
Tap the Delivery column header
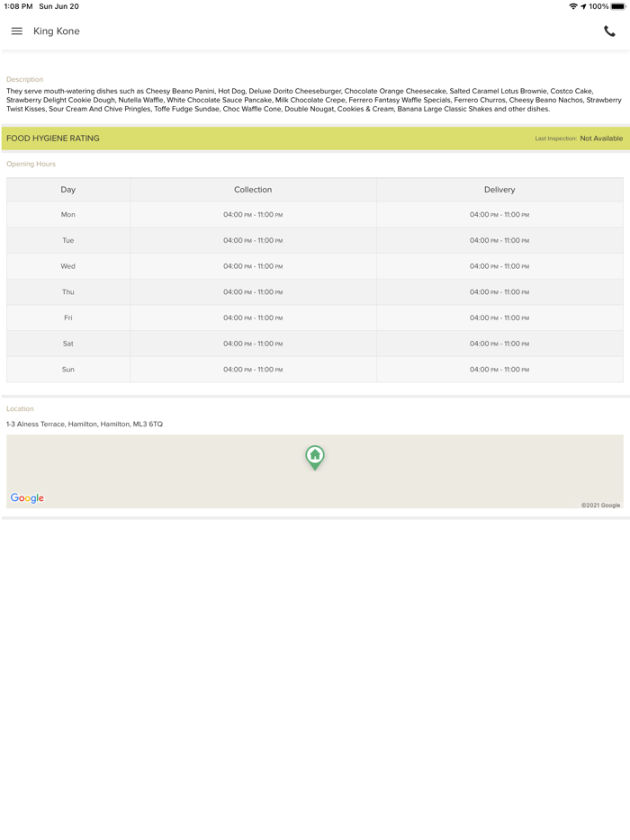499,190
